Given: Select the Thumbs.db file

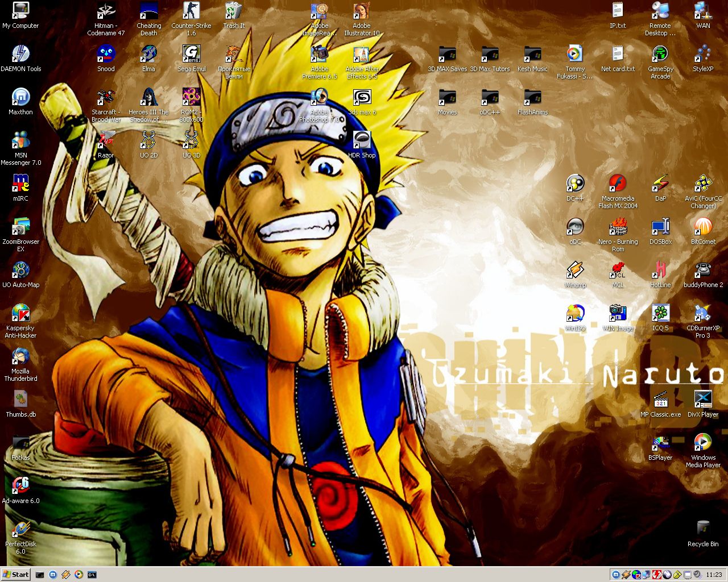Looking at the screenshot, I should [x=20, y=404].
